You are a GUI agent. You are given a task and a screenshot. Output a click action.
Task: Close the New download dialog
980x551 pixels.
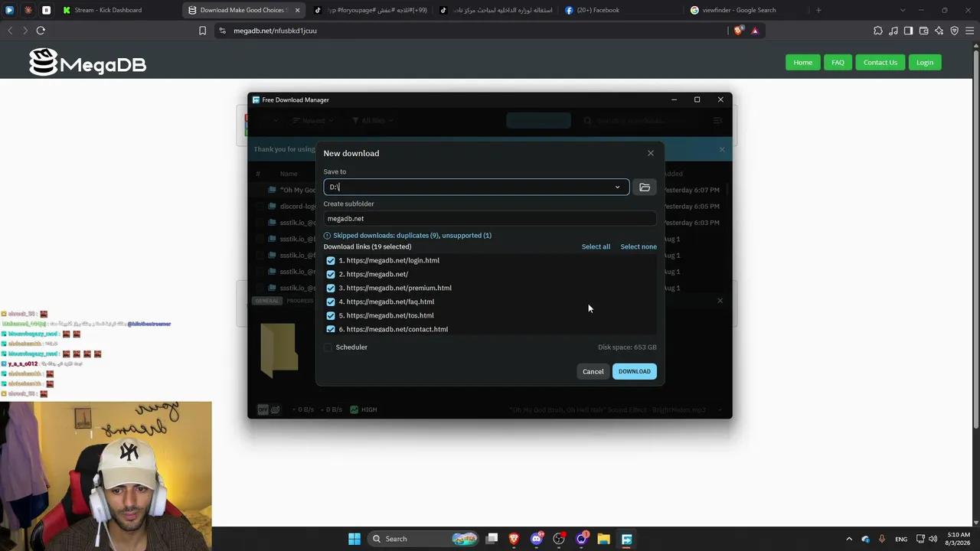651,153
